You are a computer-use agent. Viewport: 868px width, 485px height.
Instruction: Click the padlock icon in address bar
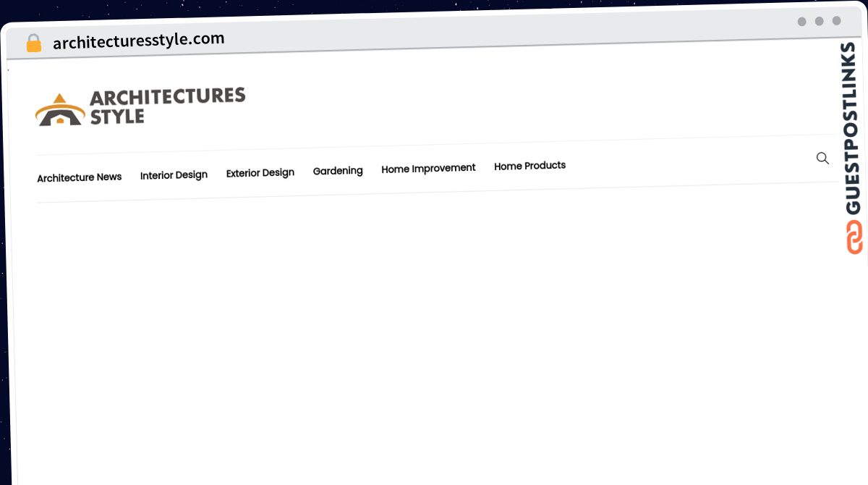click(x=33, y=43)
